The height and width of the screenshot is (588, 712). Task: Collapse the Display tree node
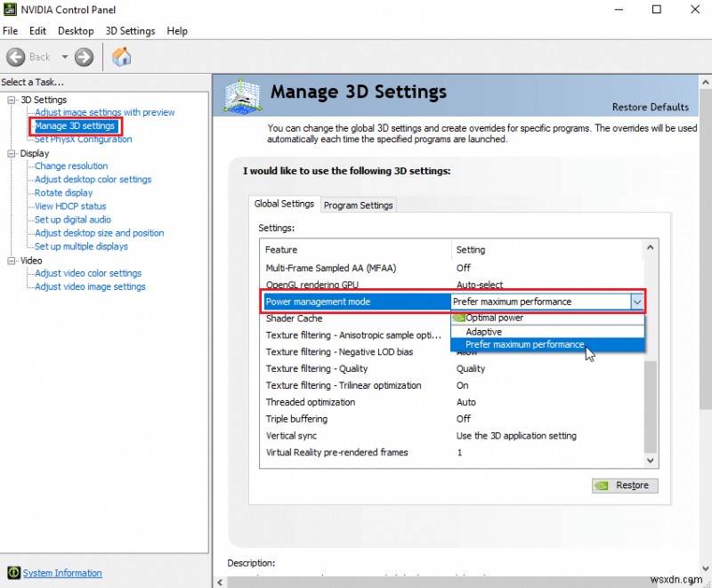(12, 154)
